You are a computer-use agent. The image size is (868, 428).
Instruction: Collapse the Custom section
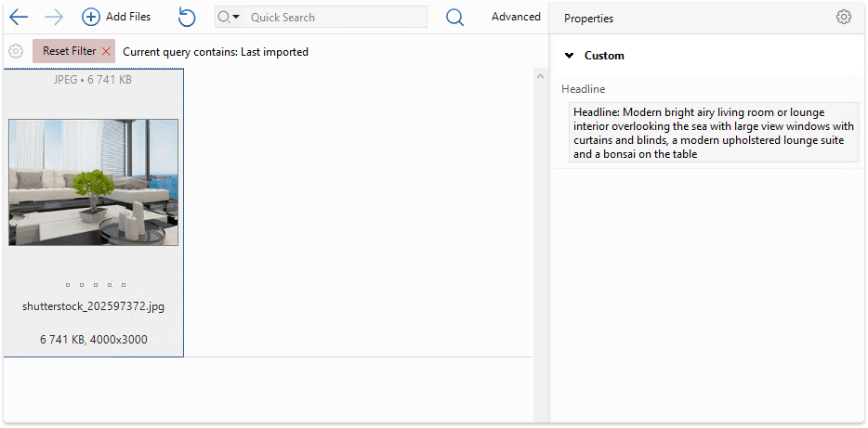point(569,56)
